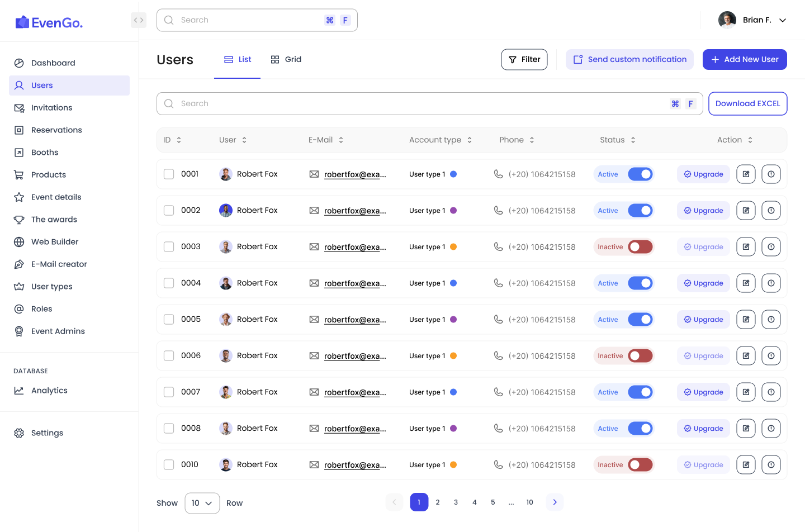Click the EvenGo logo

pyautogui.click(x=49, y=22)
